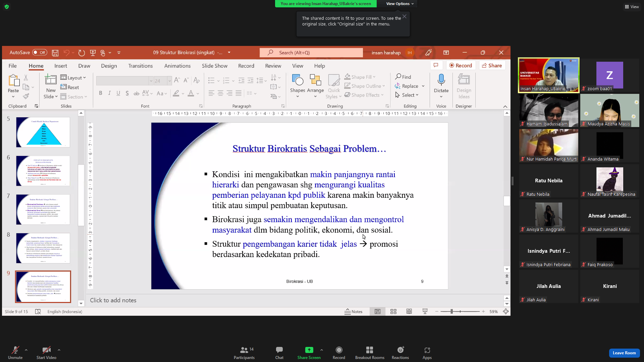Click the PowerPoint Record button

point(461,65)
